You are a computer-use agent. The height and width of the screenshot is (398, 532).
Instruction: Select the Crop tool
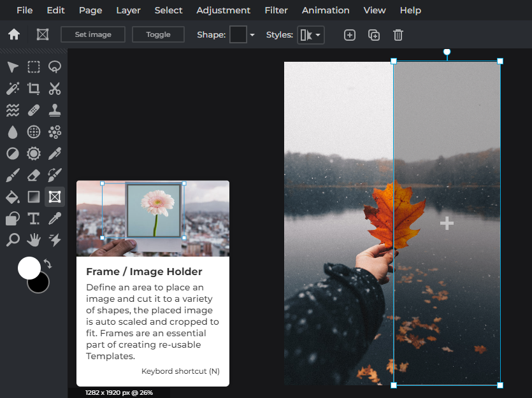(x=33, y=89)
